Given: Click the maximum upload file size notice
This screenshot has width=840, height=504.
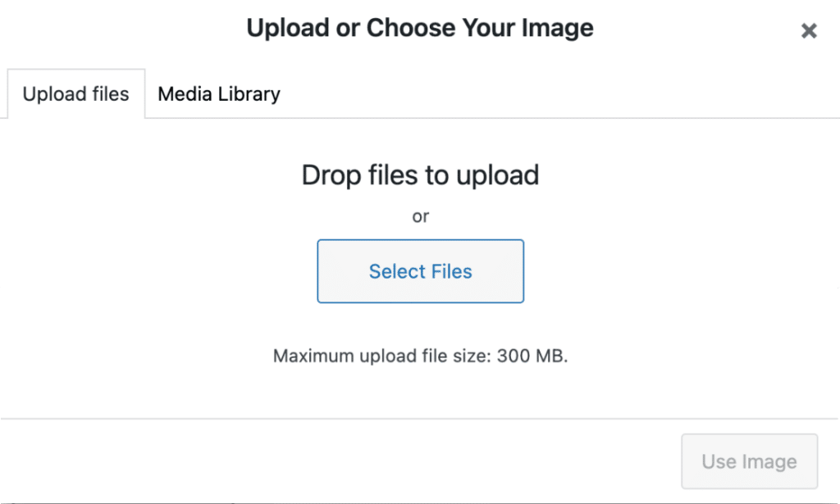Looking at the screenshot, I should [x=420, y=357].
